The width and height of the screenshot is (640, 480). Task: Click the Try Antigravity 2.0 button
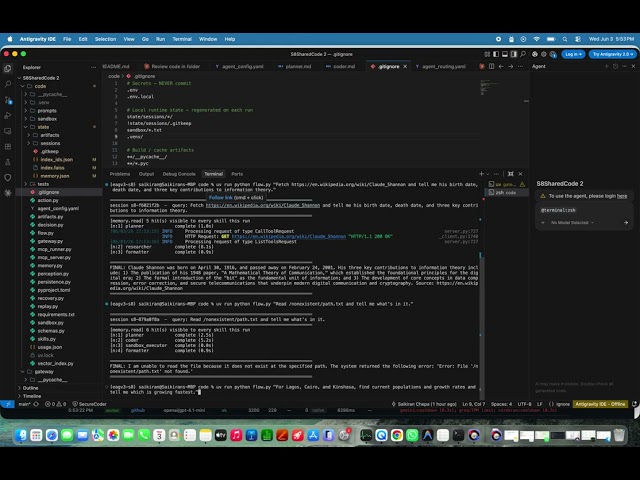tap(613, 54)
